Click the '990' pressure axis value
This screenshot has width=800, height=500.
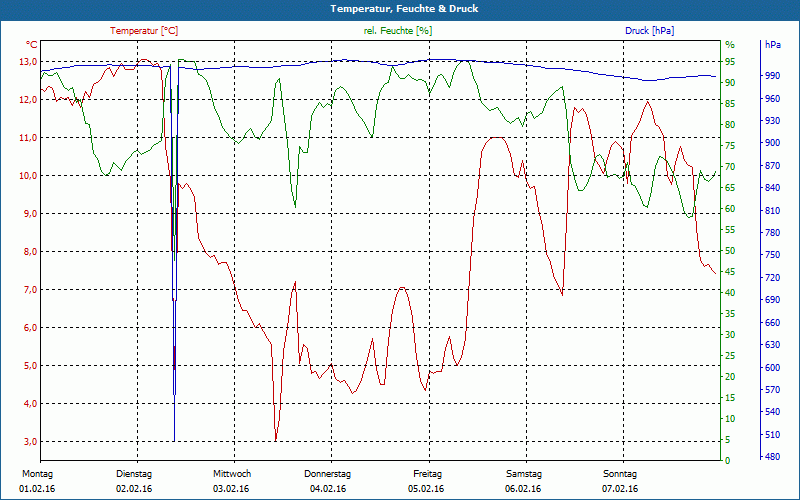click(772, 76)
